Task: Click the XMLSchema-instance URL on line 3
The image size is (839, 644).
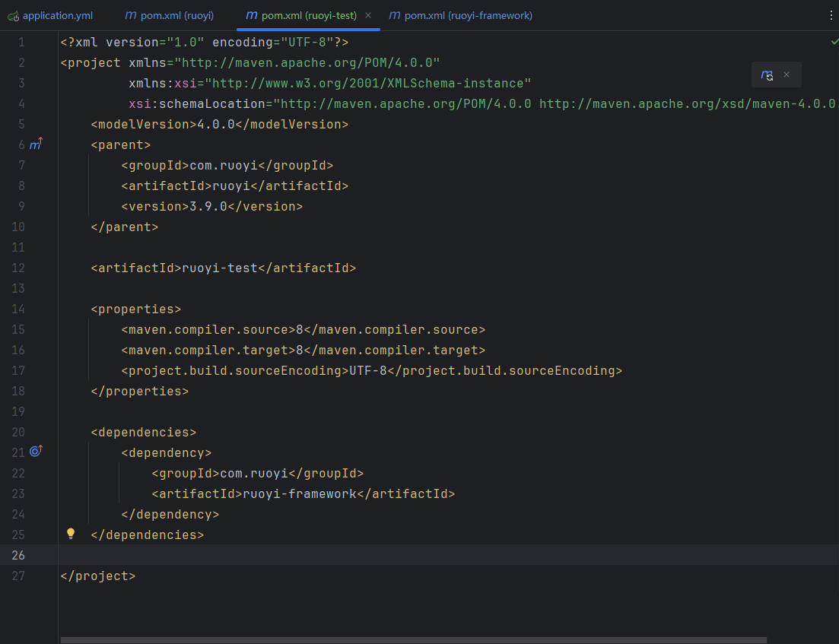Action: pyautogui.click(x=368, y=84)
